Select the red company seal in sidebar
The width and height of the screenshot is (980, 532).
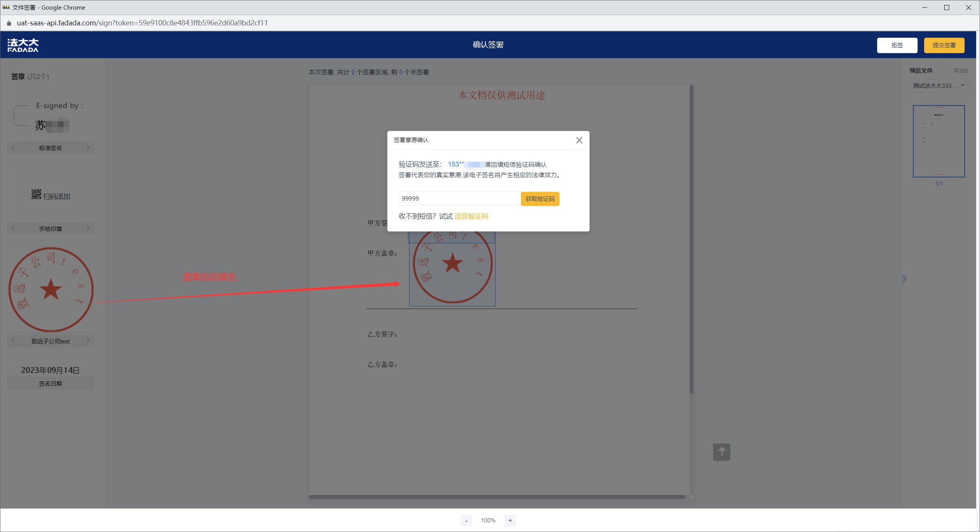[x=51, y=289]
